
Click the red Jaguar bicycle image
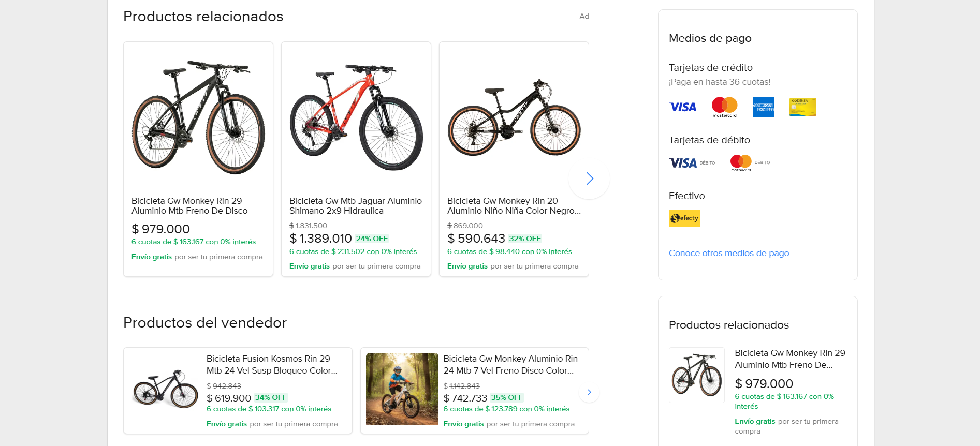356,117
